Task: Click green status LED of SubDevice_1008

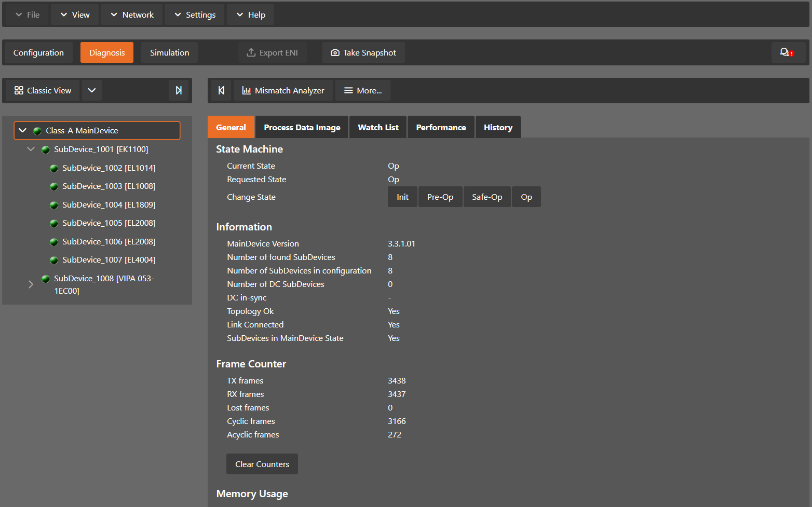Action: (46, 279)
